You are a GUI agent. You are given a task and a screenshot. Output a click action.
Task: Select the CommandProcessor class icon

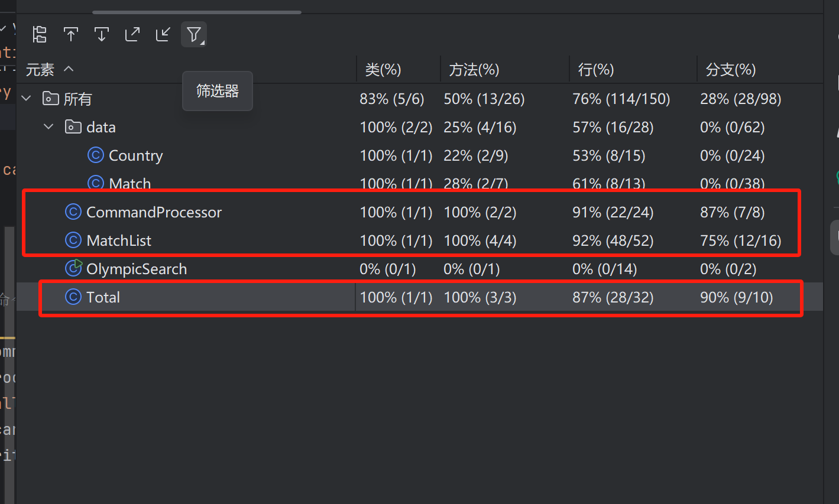(73, 212)
